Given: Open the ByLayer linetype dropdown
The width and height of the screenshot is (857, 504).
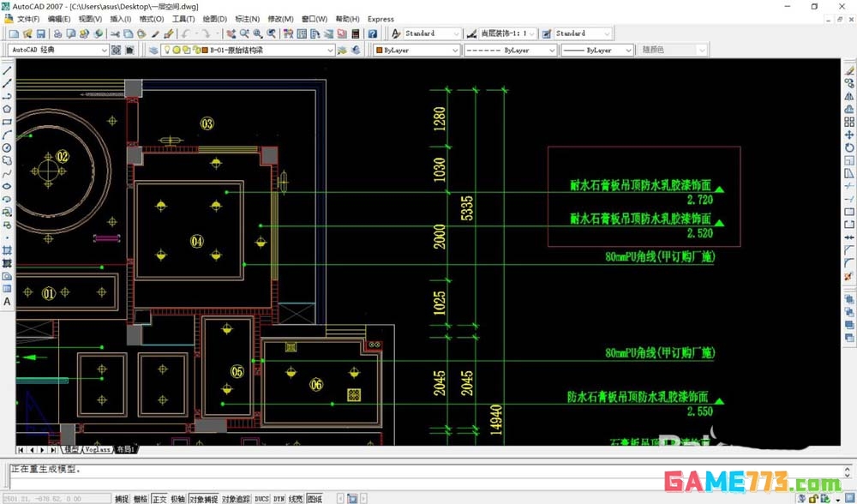Looking at the screenshot, I should coord(552,49).
